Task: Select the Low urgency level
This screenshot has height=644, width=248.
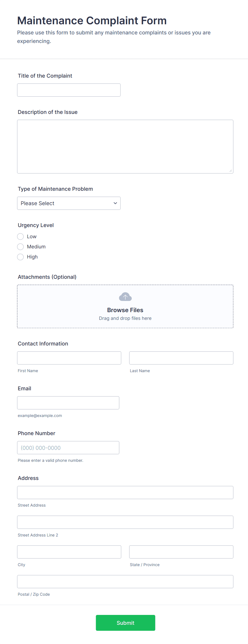Action: point(20,236)
